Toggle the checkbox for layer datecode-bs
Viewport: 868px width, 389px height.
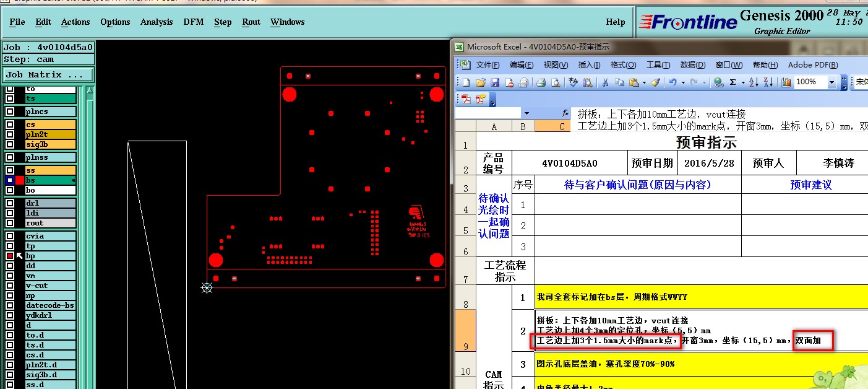[x=10, y=305]
